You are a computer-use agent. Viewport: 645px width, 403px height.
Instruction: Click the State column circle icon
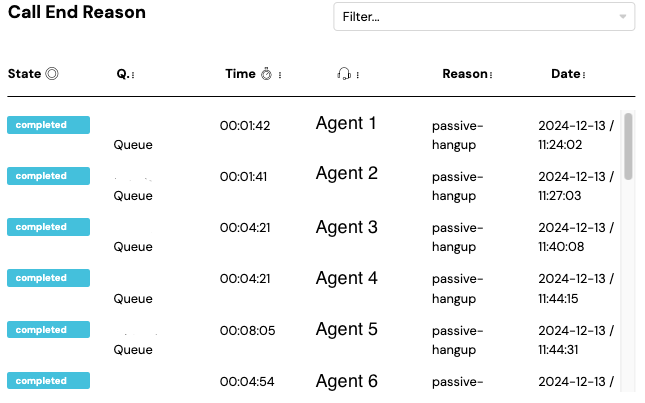(52, 74)
